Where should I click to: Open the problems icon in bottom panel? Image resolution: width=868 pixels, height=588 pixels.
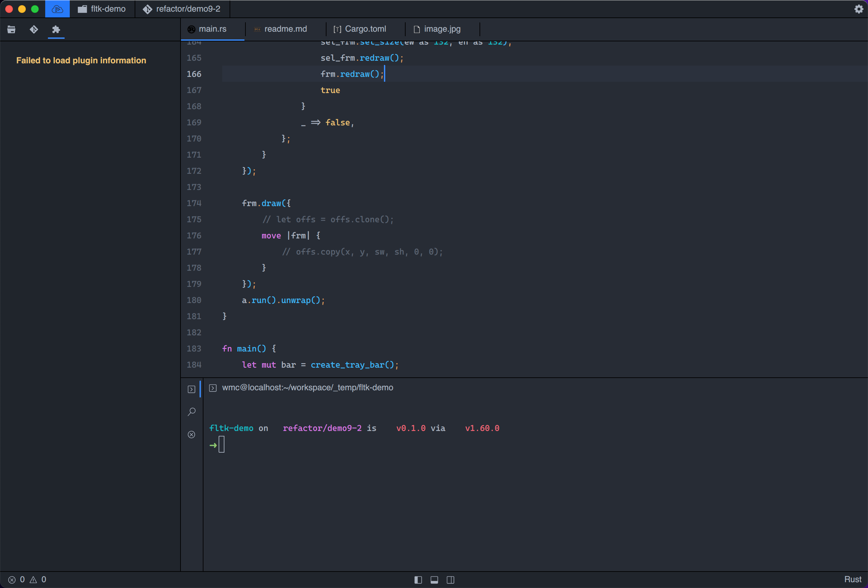191,435
